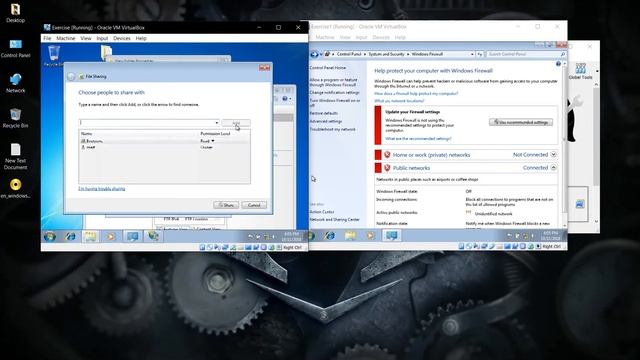The height and width of the screenshot is (360, 640).
Task: Collapse the Public networks section
Action: 553,167
